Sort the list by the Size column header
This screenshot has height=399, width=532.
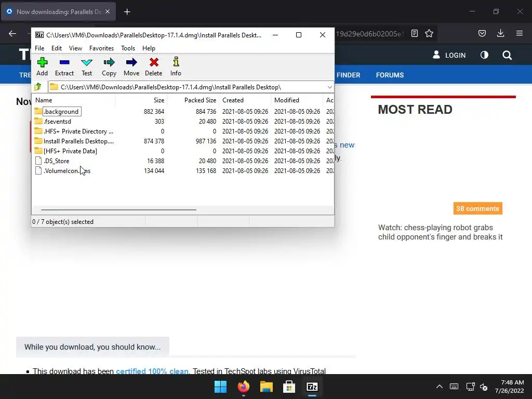tap(141, 100)
